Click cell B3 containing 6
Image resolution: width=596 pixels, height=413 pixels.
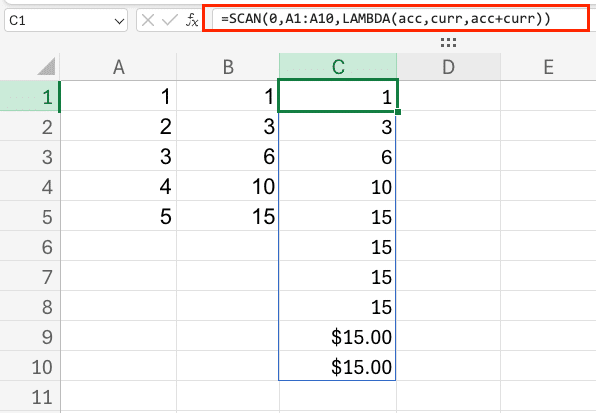(x=228, y=156)
